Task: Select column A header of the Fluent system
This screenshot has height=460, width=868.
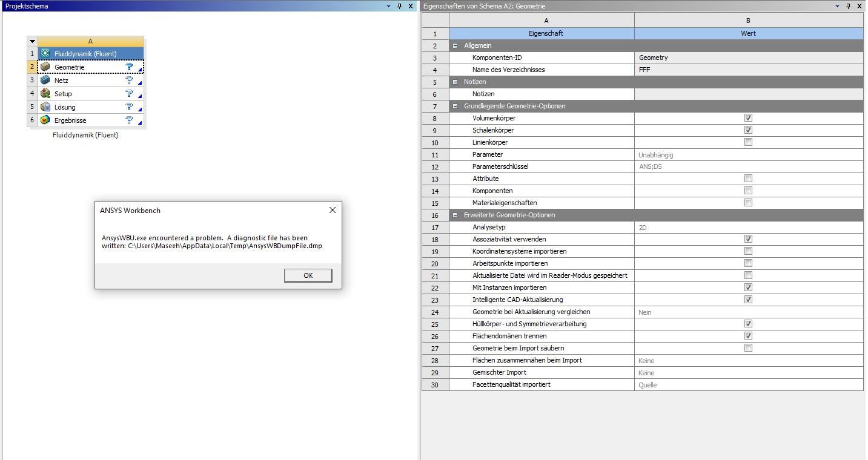Action: click(91, 42)
